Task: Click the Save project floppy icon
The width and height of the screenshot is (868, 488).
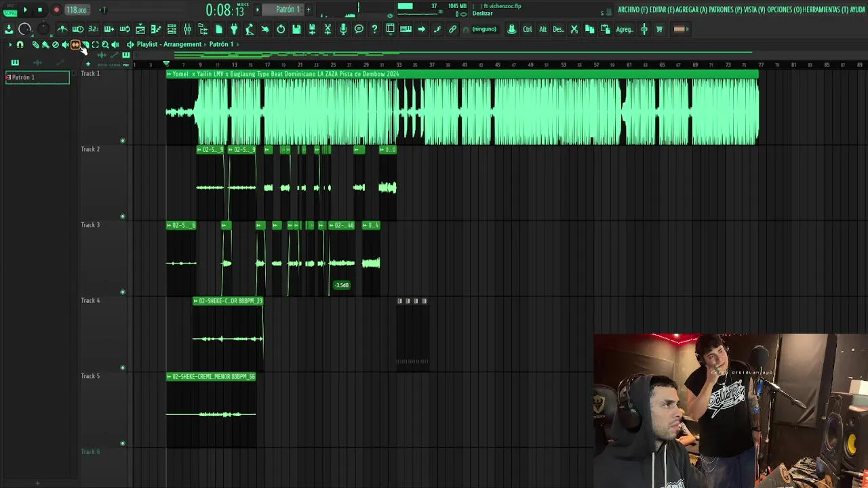Action: point(296,29)
